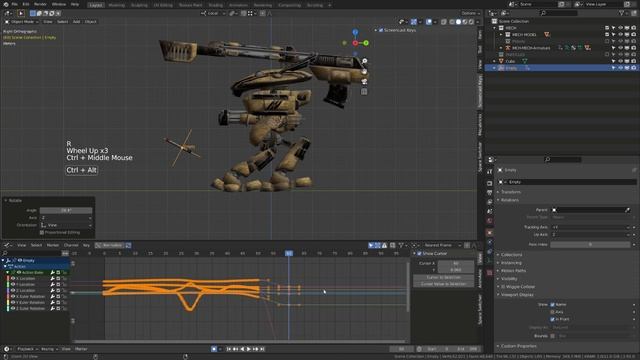Viewport: 640px width, 360px height.
Task: Select the Z Euler Rotation channel
Action: pos(31,309)
